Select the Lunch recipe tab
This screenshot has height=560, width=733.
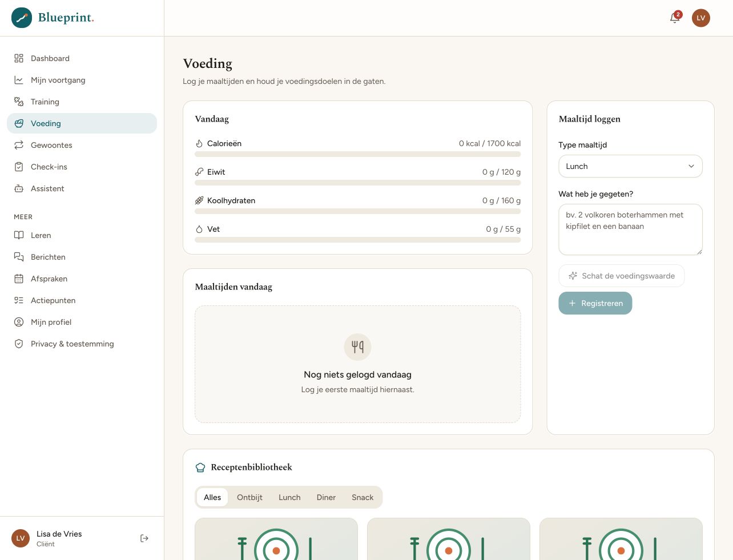pyautogui.click(x=289, y=497)
